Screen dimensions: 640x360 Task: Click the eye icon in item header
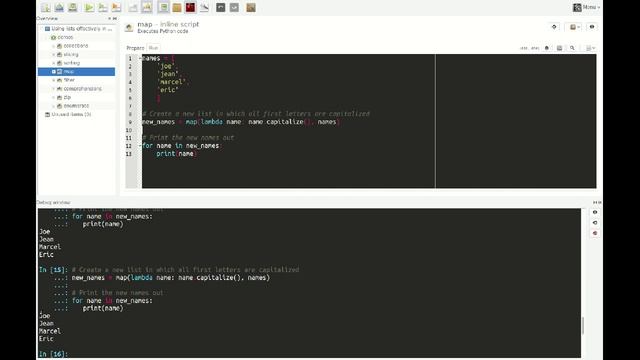(592, 27)
